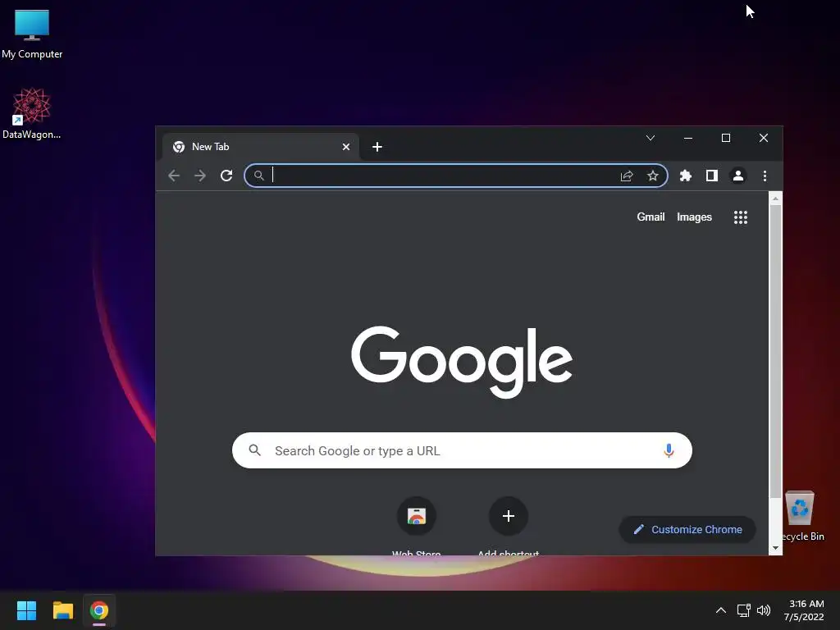This screenshot has height=630, width=840.
Task: Open File Explorer from the taskbar
Action: 62,610
